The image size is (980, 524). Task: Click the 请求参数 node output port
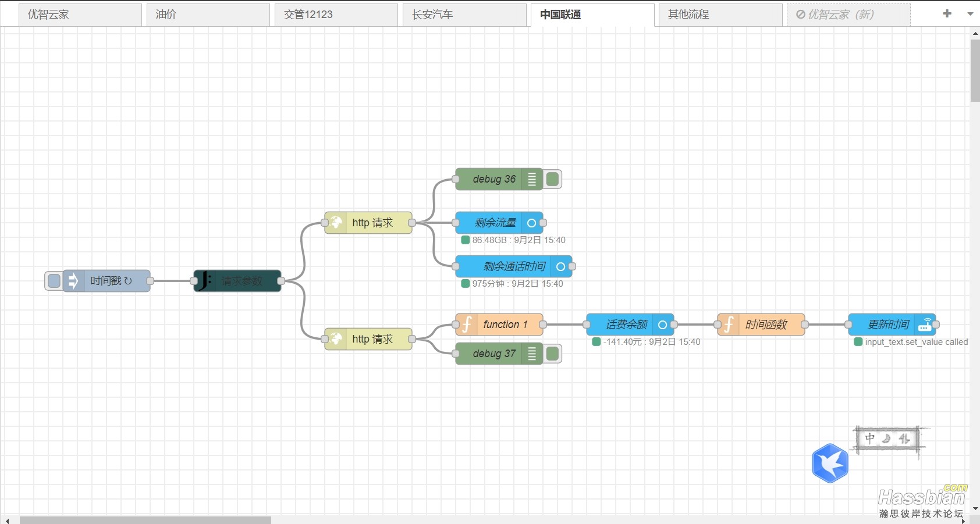(x=281, y=281)
